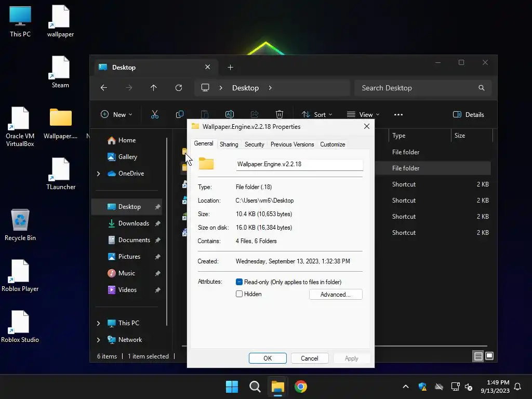Refresh the Desktop folder view
This screenshot has height=399, width=532.
point(179,88)
